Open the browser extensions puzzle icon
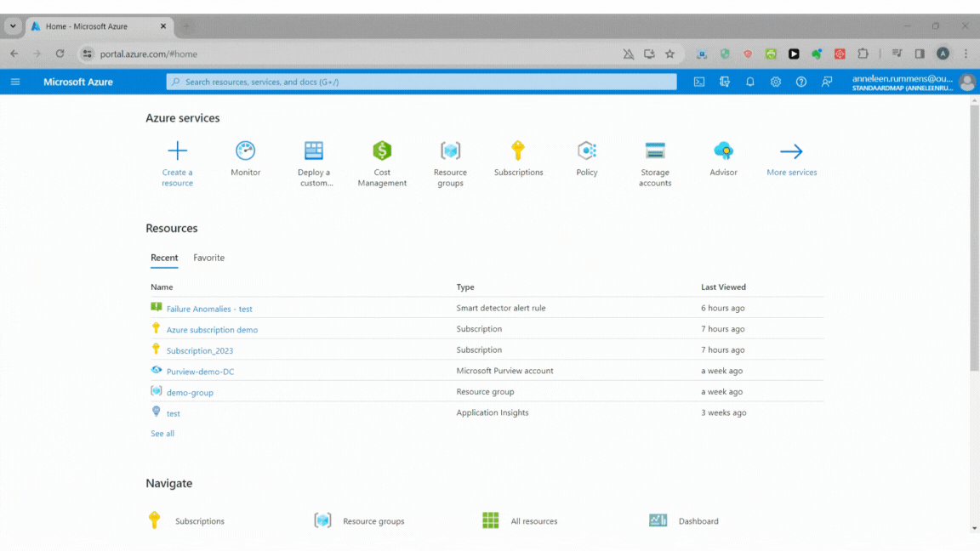The image size is (980, 551). (x=863, y=54)
